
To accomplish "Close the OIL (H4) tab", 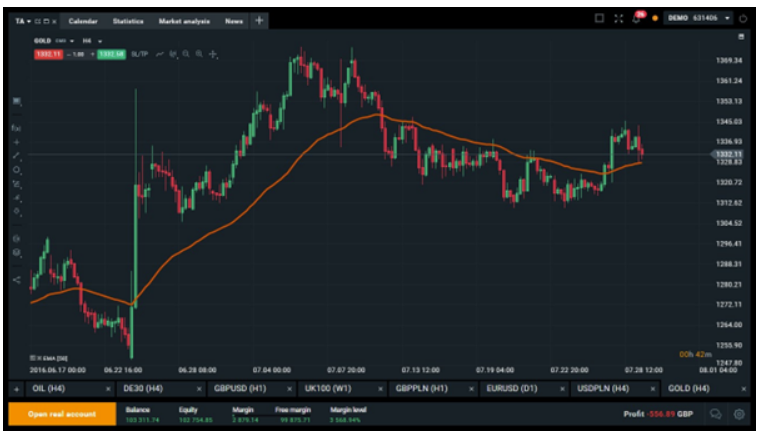I will click(108, 389).
